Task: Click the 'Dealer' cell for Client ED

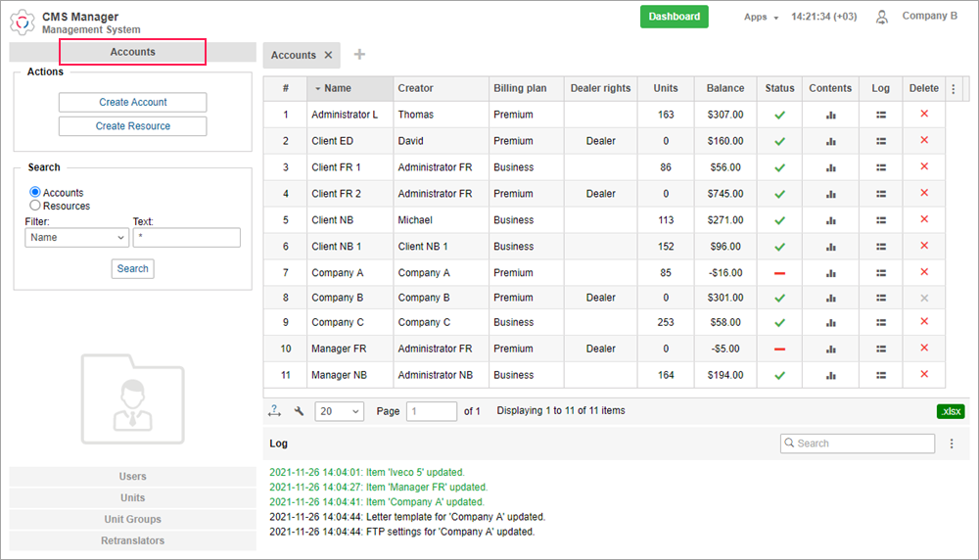Action: (601, 141)
